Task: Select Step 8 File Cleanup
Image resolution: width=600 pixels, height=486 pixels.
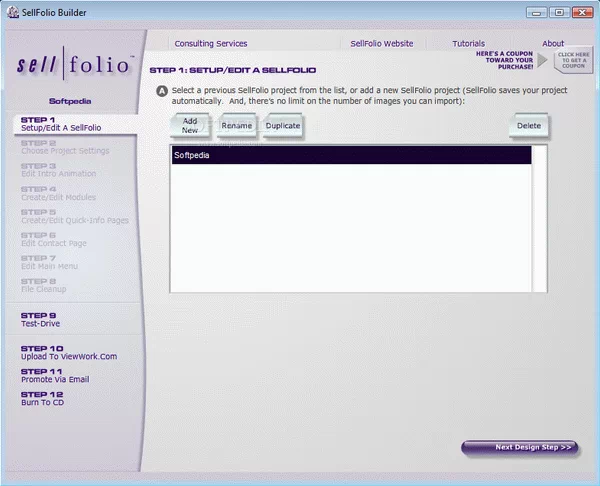Action: click(44, 285)
